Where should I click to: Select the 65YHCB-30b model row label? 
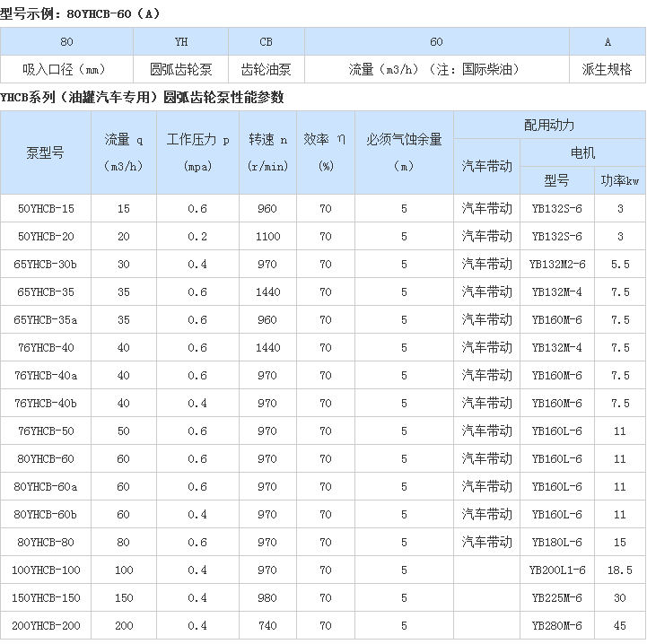46,264
